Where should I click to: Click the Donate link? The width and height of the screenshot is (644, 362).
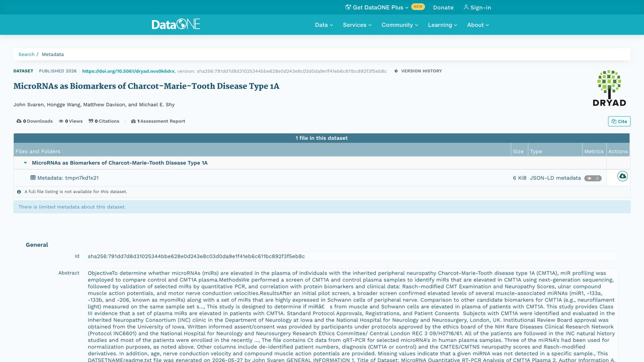tap(443, 8)
